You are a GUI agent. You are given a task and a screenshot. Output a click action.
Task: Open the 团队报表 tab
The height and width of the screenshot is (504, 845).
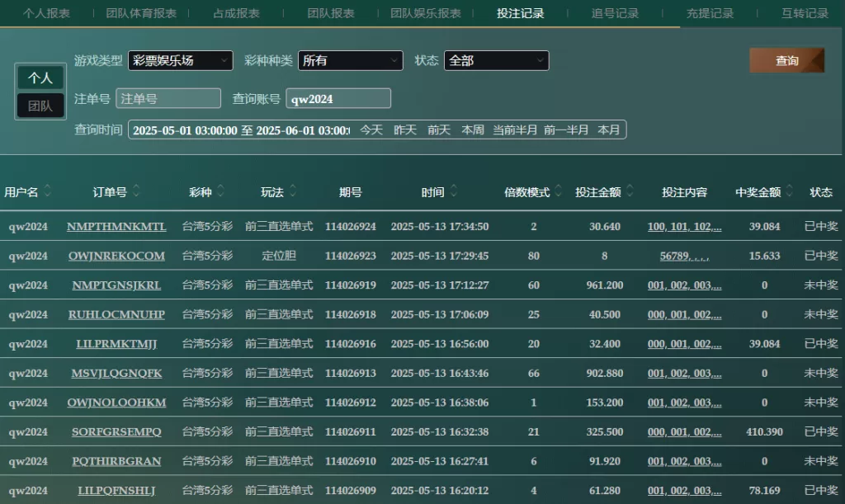331,13
